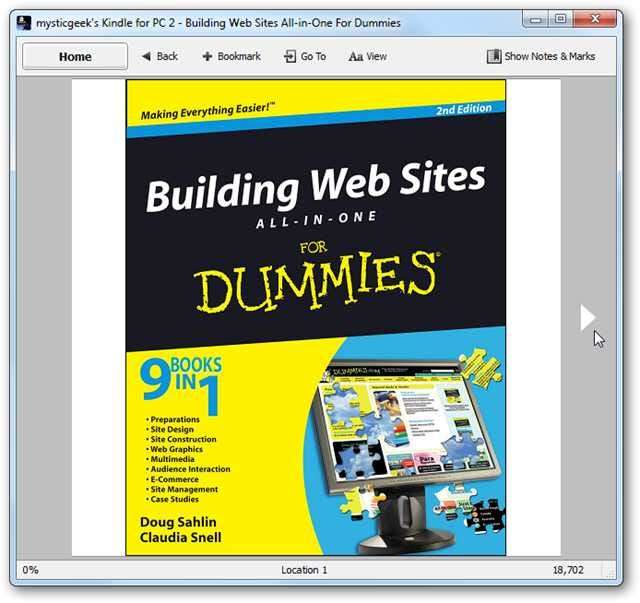Minimize the Kindle for PC window

pyautogui.click(x=536, y=19)
